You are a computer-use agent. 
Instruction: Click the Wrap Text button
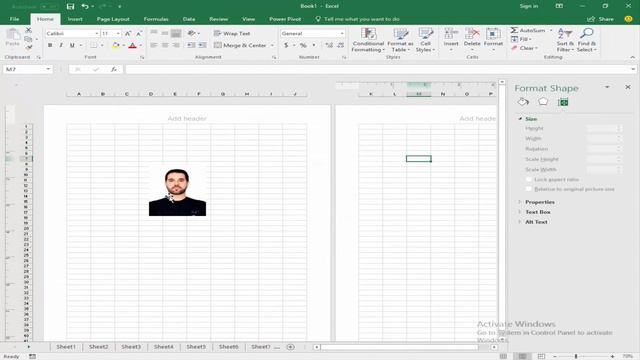tap(232, 33)
